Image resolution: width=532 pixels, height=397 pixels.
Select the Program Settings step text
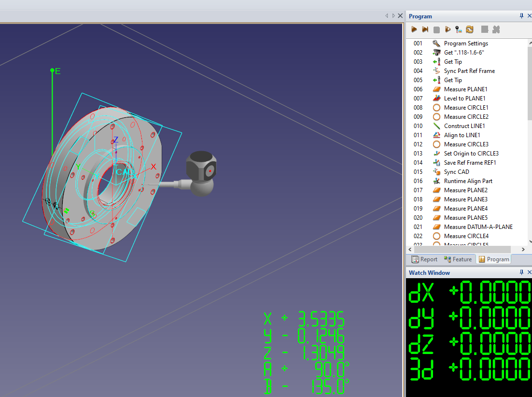(466, 43)
